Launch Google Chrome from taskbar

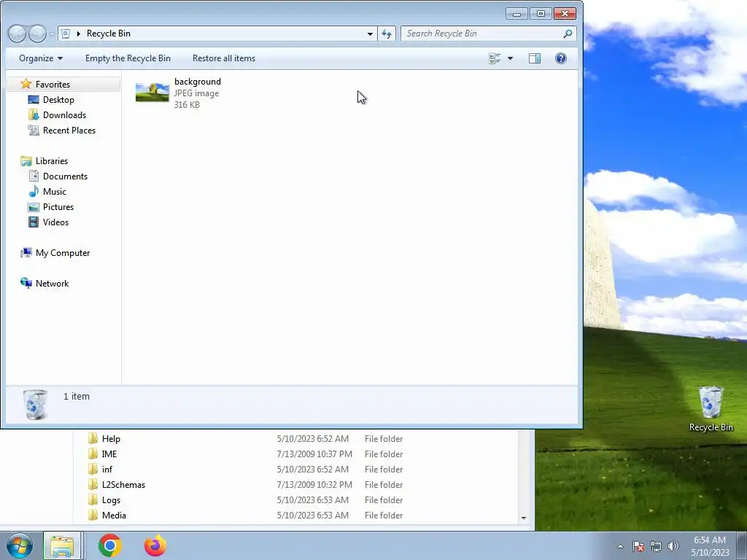point(109,545)
